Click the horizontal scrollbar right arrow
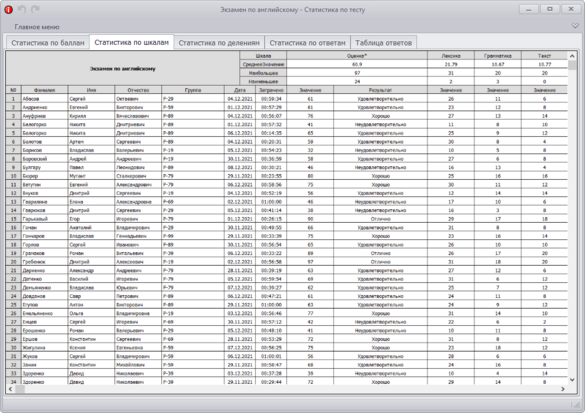 pyautogui.click(x=563, y=389)
